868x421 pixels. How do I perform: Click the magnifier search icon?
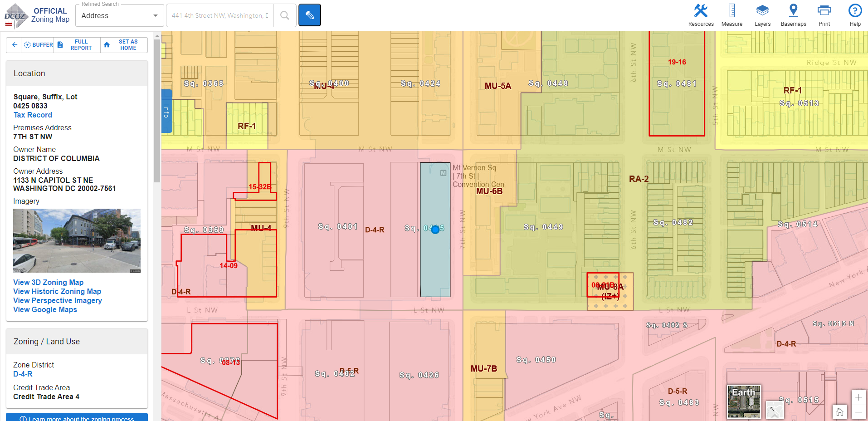tap(285, 15)
